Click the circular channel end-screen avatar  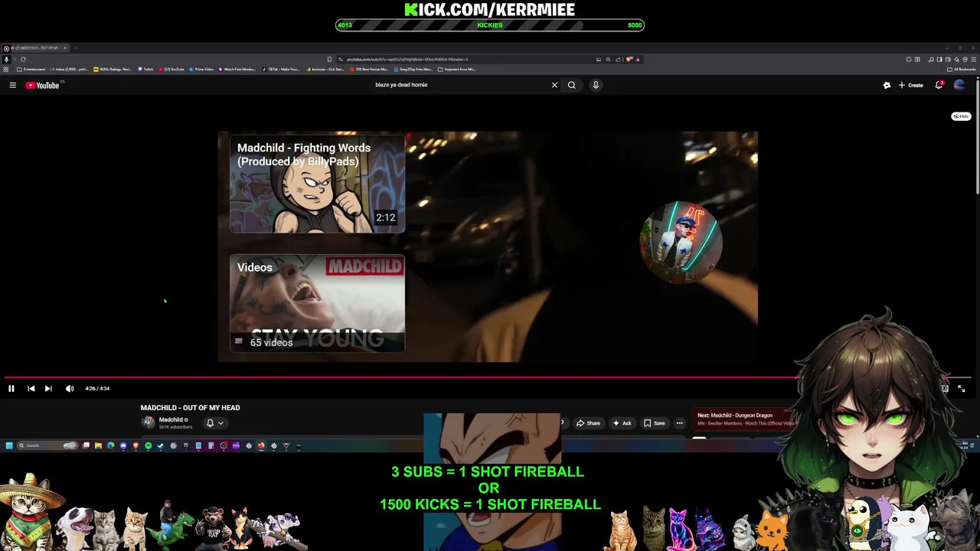tap(681, 243)
